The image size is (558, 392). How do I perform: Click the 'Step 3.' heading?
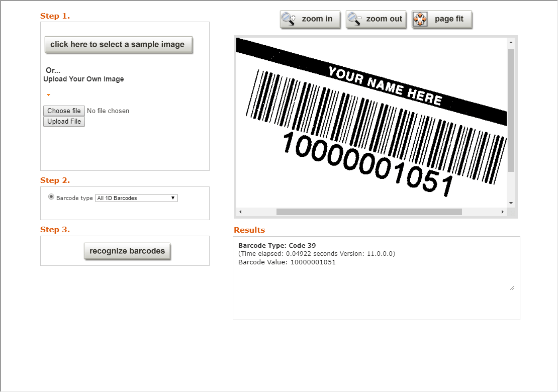coord(55,230)
